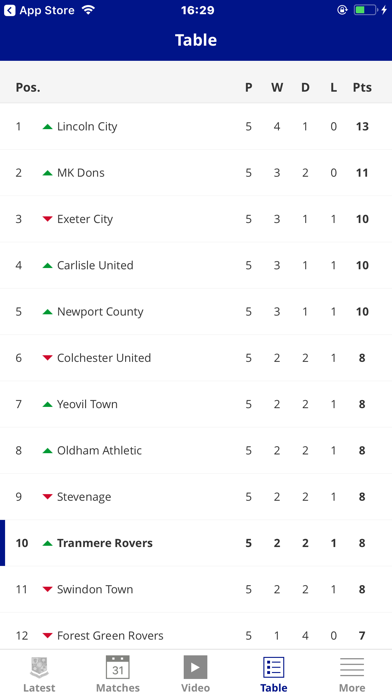Image resolution: width=392 pixels, height=696 pixels.
Task: Select the Colchester United row
Action: point(196,358)
